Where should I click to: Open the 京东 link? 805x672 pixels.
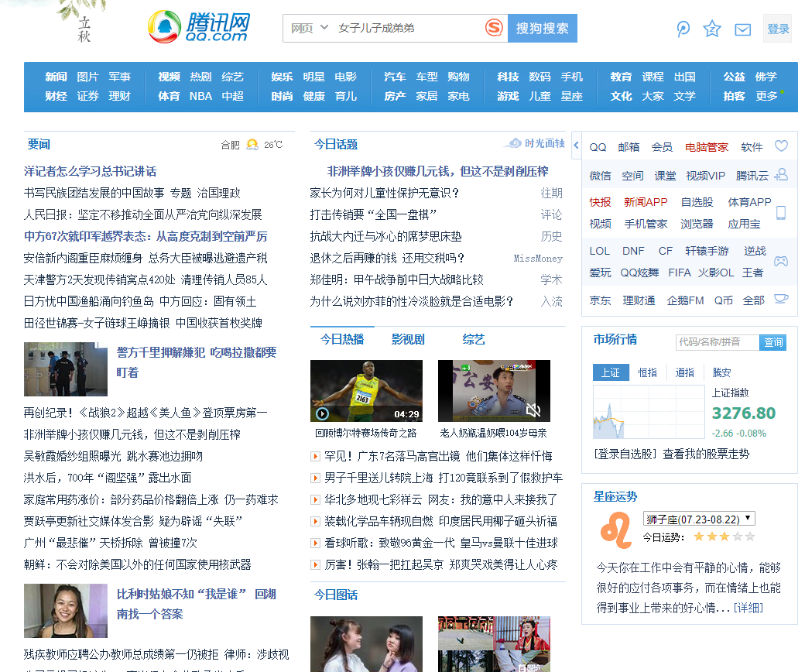tap(600, 300)
